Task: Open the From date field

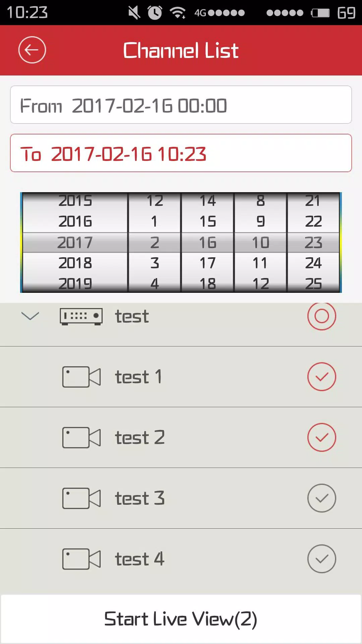Action: (181, 105)
